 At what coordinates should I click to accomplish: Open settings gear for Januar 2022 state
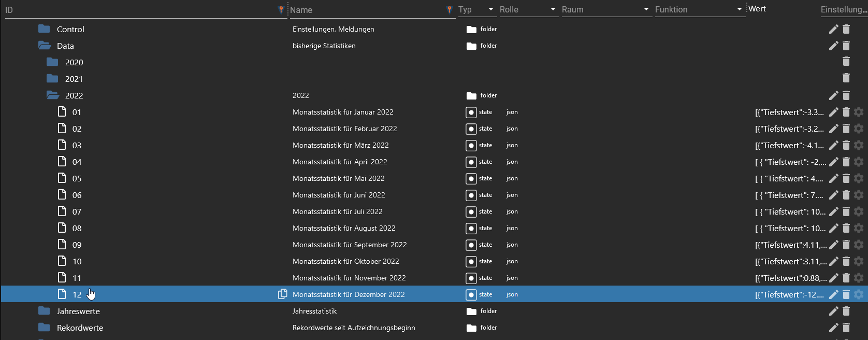pos(859,112)
